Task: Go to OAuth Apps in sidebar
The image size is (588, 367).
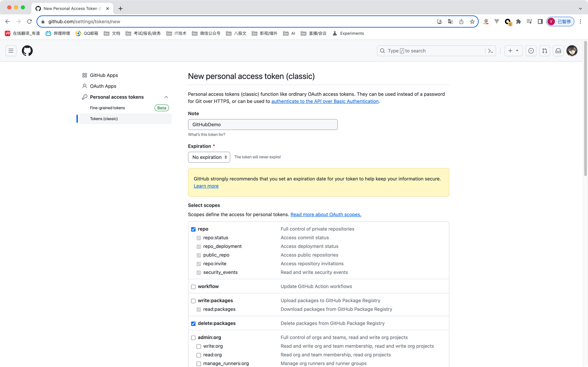Action: coord(103,86)
